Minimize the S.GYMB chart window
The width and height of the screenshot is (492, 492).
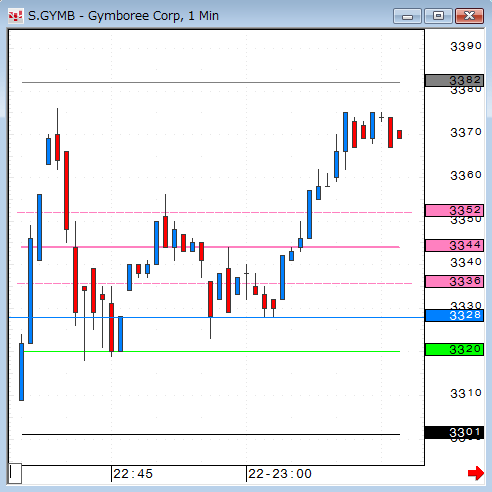click(x=407, y=16)
